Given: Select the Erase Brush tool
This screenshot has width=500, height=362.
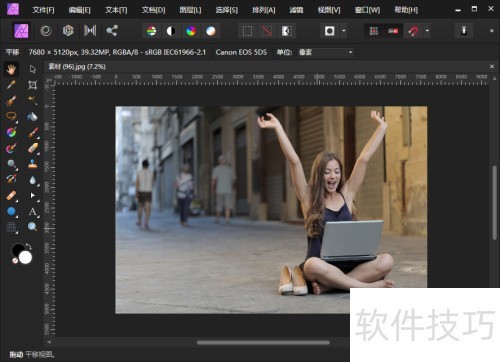Looking at the screenshot, I should click(x=32, y=148).
